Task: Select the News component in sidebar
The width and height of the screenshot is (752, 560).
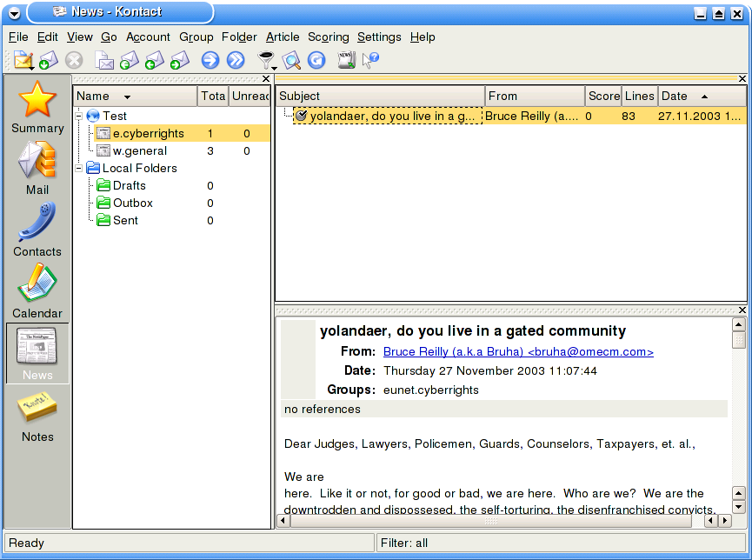Action: tap(37, 353)
